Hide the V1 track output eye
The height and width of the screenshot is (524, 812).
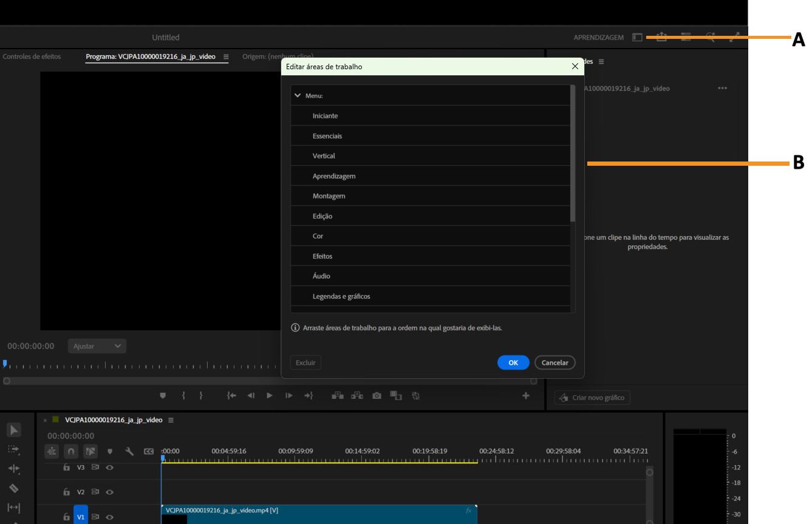click(x=109, y=517)
